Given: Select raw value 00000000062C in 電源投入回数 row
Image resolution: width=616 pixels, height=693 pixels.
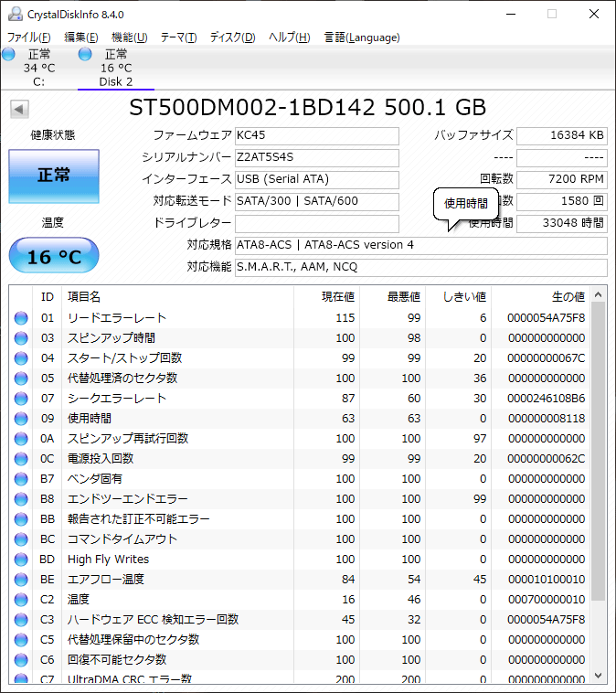Looking at the screenshot, I should coord(547,459).
